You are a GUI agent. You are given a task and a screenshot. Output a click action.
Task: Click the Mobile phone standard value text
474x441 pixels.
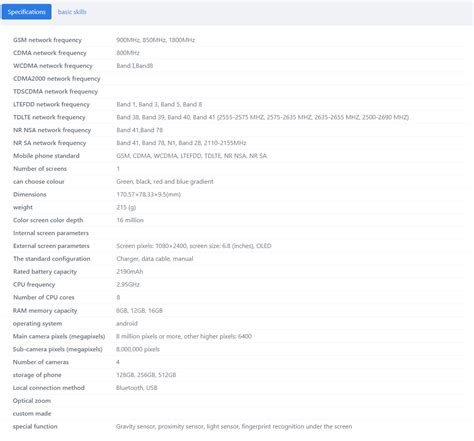point(192,156)
